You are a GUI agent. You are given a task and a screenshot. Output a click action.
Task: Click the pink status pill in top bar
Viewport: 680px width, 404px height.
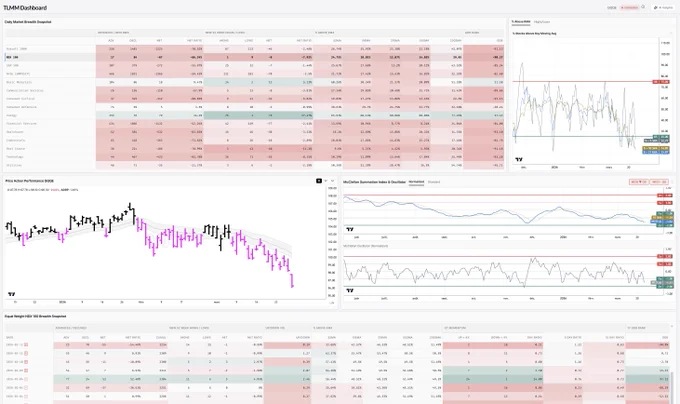629,7
